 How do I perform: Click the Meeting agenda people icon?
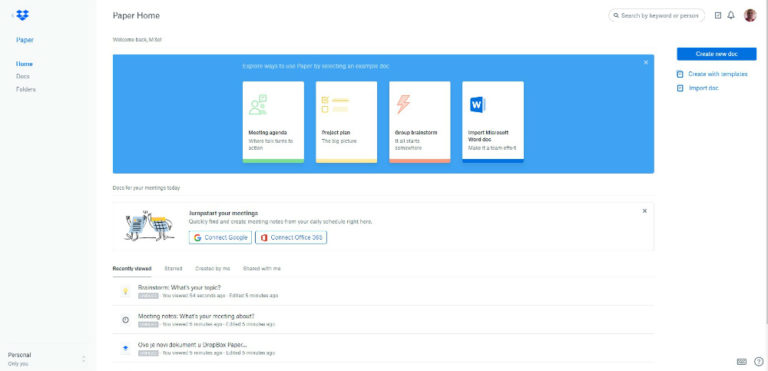258,104
